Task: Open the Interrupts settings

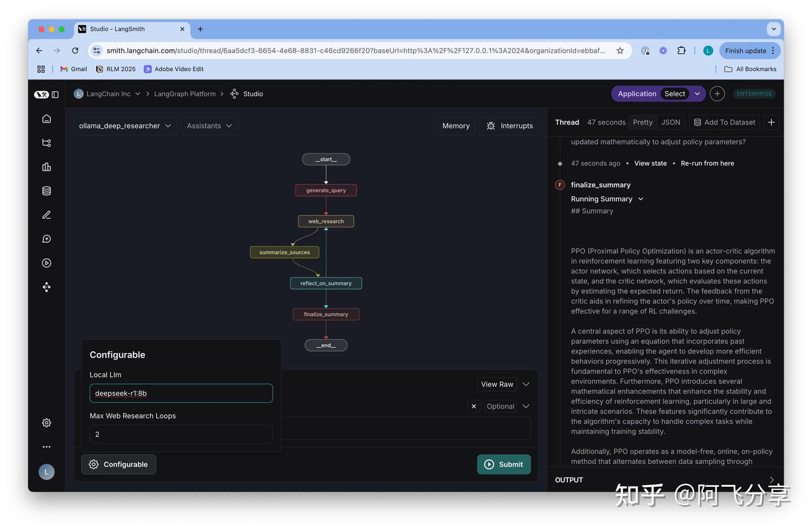Action: coord(509,126)
